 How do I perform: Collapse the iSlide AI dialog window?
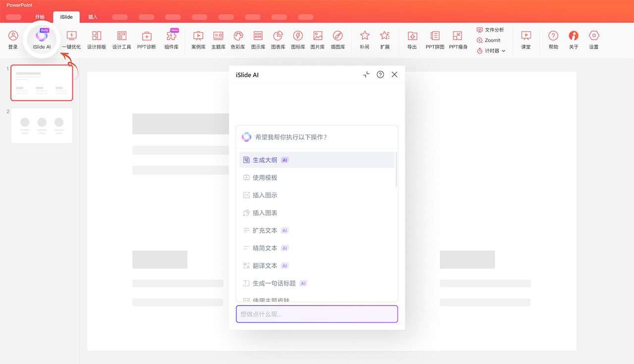tap(366, 74)
